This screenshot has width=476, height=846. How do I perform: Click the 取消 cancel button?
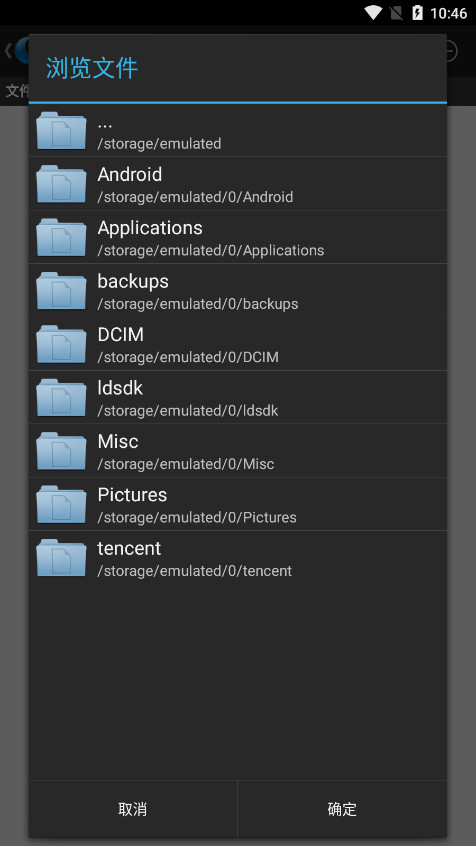click(133, 809)
